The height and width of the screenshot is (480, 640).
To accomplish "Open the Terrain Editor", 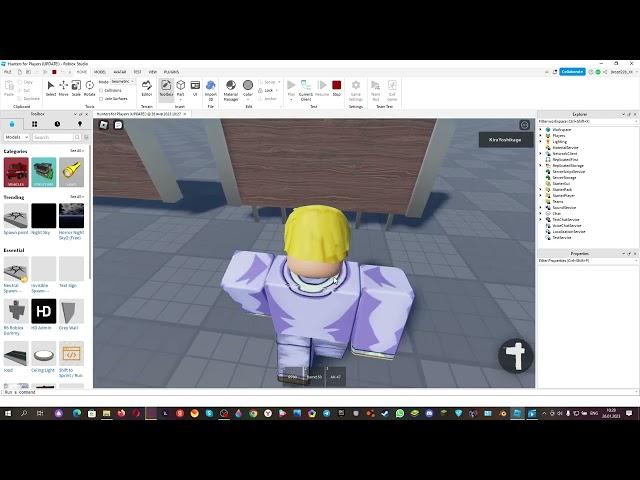I will [147, 88].
